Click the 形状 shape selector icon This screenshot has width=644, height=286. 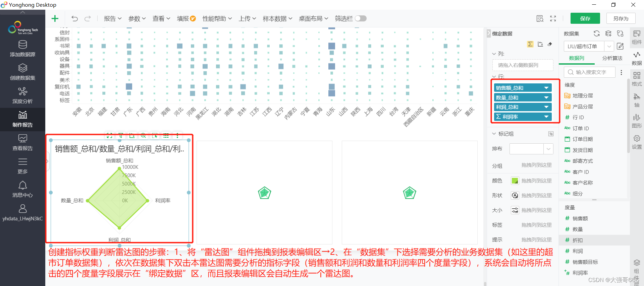click(515, 196)
